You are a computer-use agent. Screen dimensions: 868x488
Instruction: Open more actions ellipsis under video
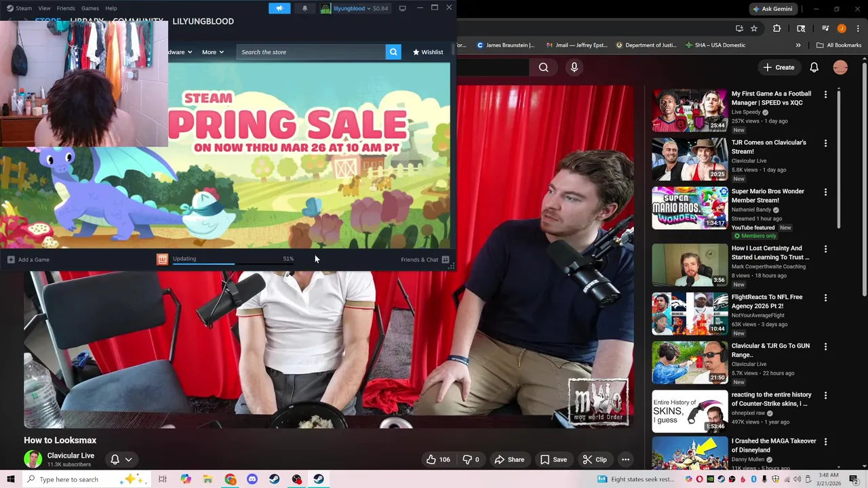coord(625,460)
